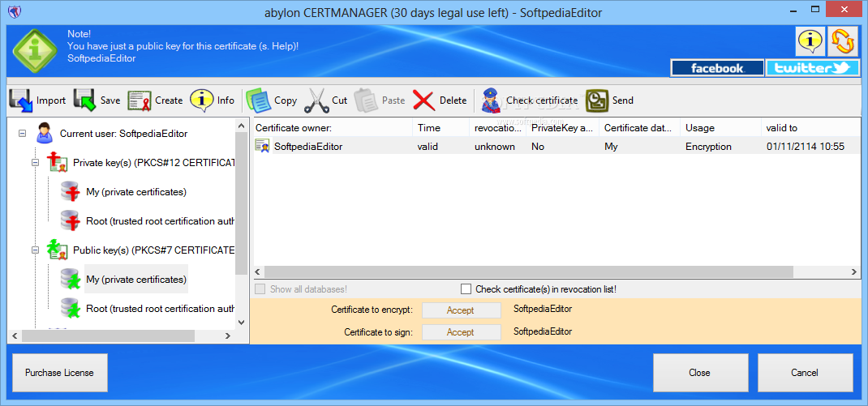Click tree panel scroll down arrow
Viewport: 868px width, 406px height.
[x=241, y=322]
